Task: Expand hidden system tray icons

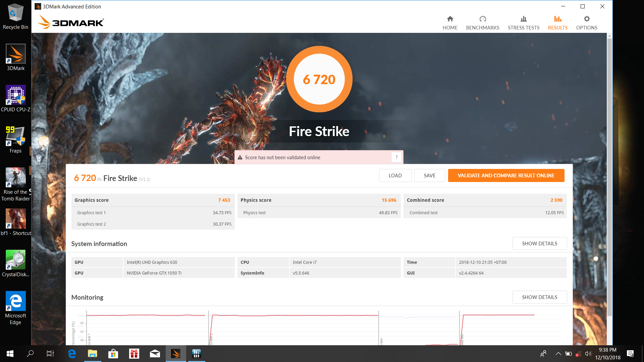Action: point(558,354)
